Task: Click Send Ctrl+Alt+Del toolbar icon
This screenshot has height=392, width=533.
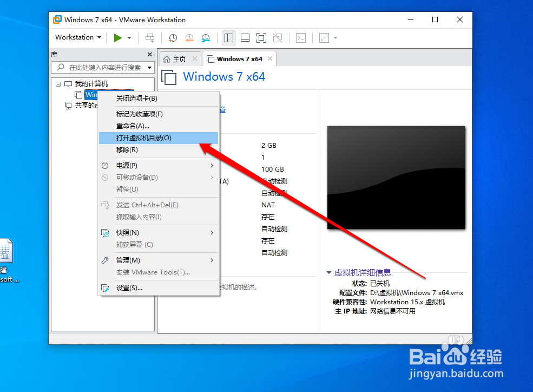Action: click(x=150, y=38)
